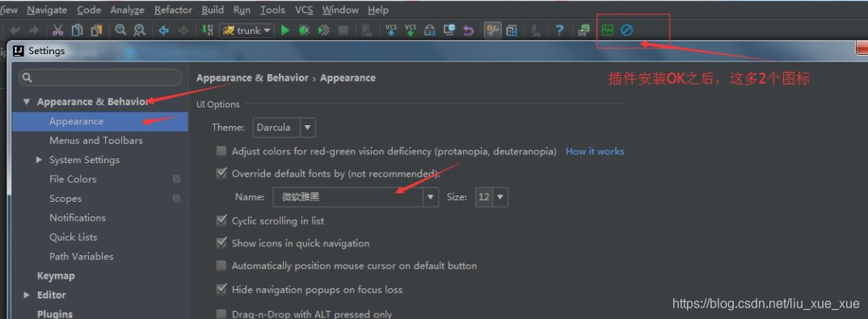The height and width of the screenshot is (319, 868).
Task: Open the Tools menu
Action: (272, 10)
